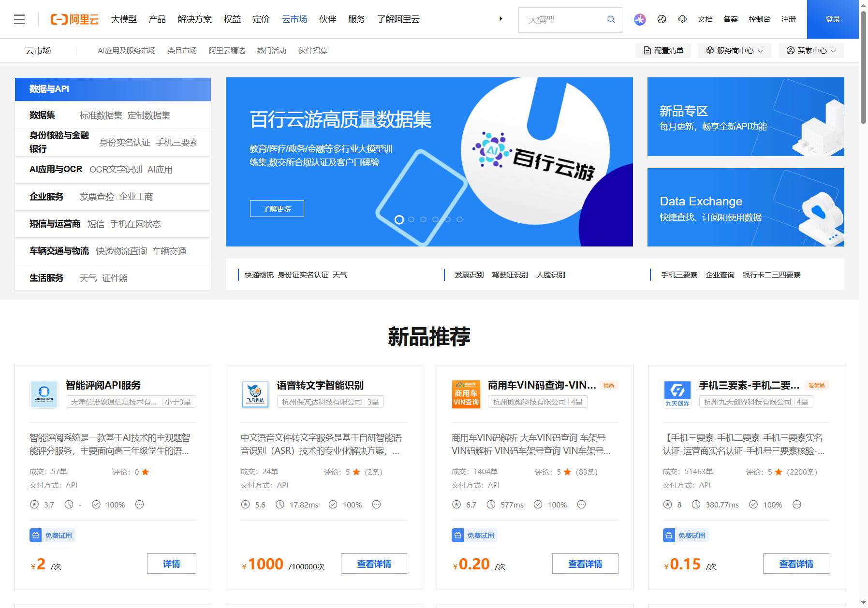Expand the nav overflow arrow
Image resolution: width=868 pixels, height=608 pixels.
(500, 19)
